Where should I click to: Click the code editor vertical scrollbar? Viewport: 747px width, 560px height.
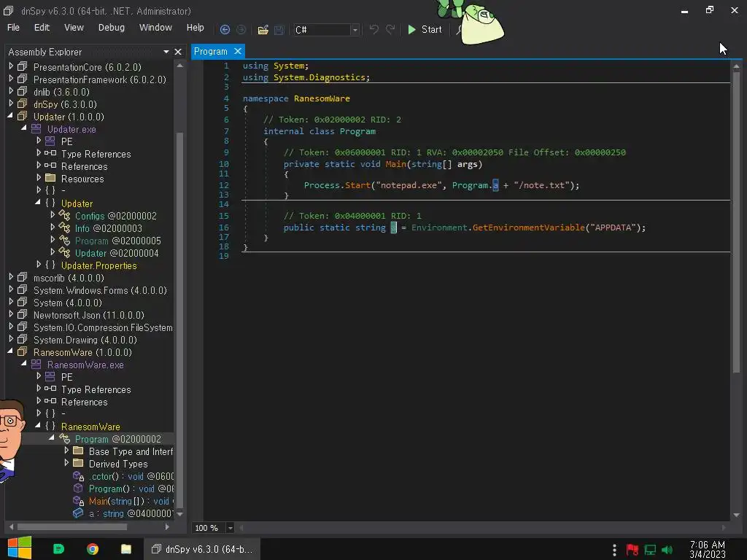(x=736, y=222)
